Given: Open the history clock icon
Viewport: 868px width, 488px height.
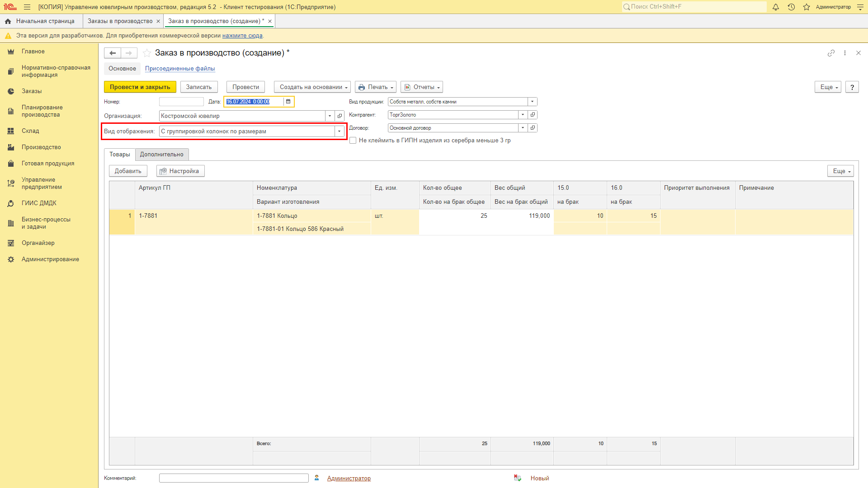Looking at the screenshot, I should [791, 7].
